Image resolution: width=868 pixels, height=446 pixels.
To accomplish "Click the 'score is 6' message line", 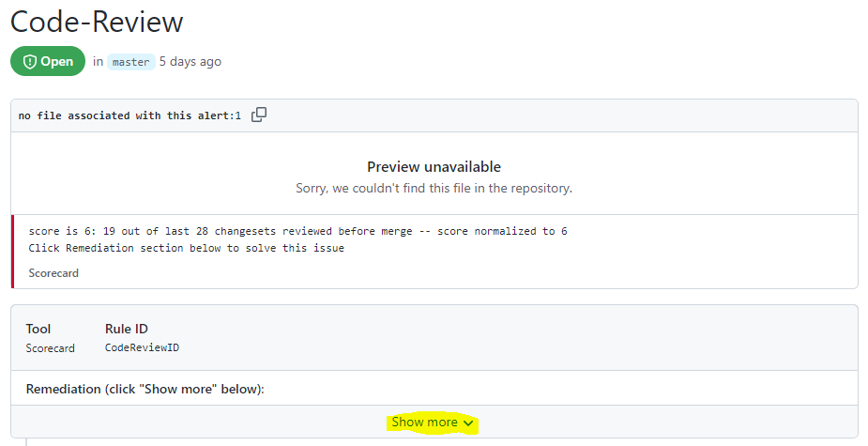I will click(297, 231).
